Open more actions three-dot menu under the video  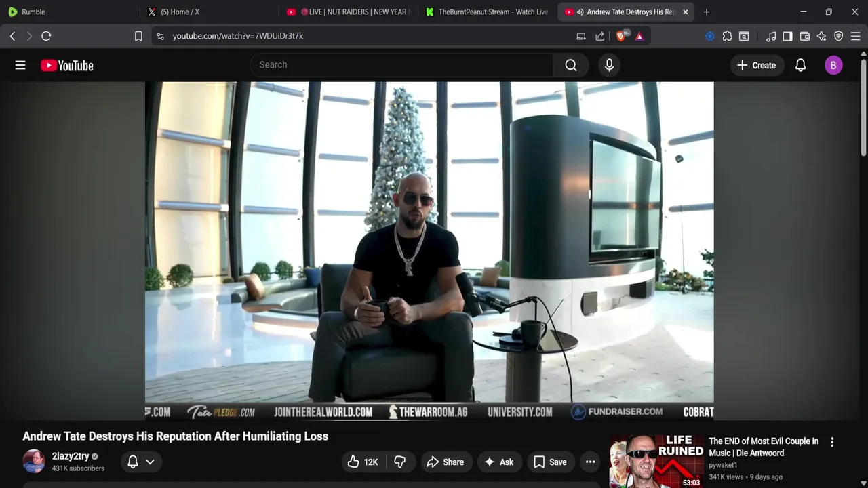pyautogui.click(x=591, y=462)
